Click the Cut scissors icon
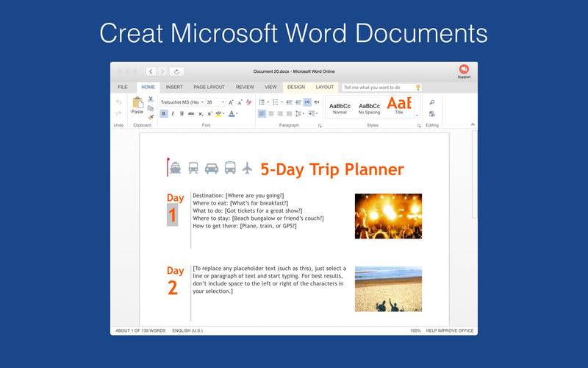The width and height of the screenshot is (588, 368). coord(151,99)
